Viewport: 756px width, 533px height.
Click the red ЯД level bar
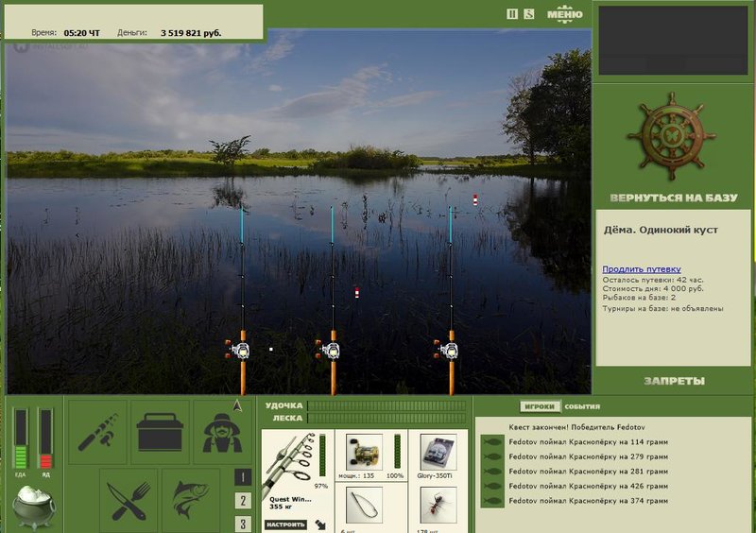tap(45, 438)
